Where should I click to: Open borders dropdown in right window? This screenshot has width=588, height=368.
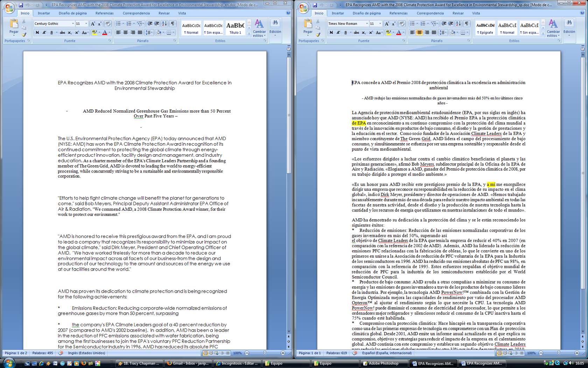[x=467, y=33]
